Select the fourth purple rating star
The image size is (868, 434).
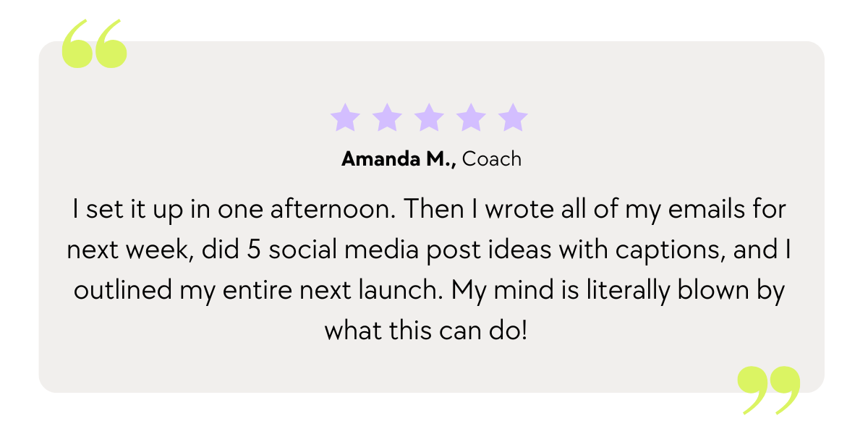[x=471, y=117]
